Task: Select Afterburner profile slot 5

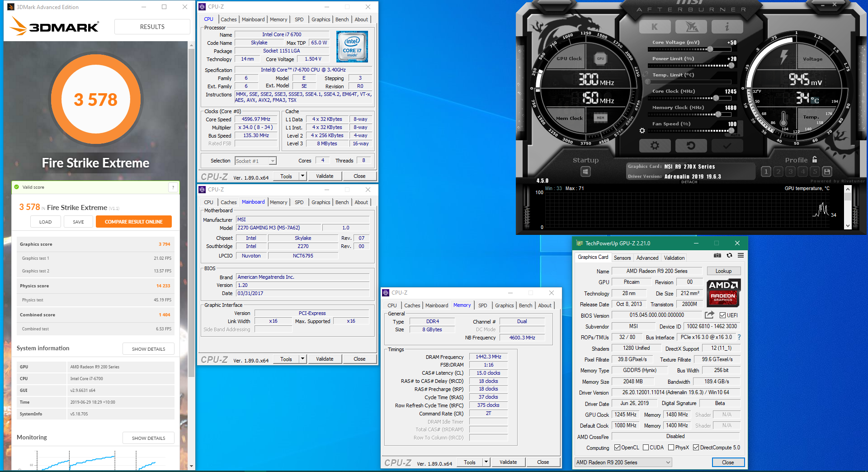Action: click(815, 172)
